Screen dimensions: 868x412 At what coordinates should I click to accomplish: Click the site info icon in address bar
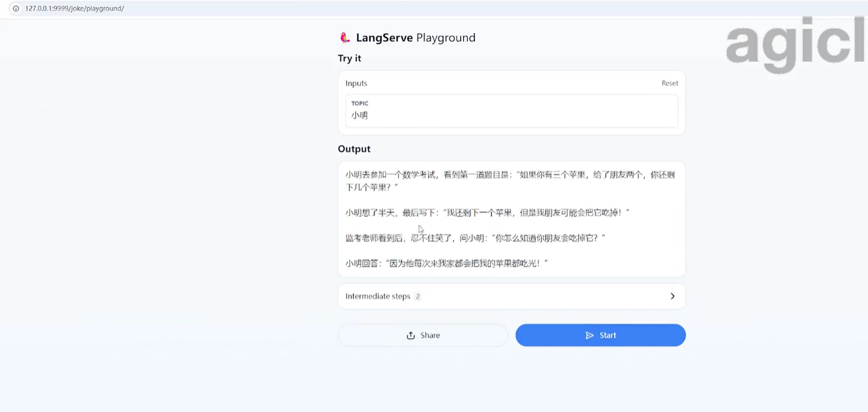[x=16, y=9]
